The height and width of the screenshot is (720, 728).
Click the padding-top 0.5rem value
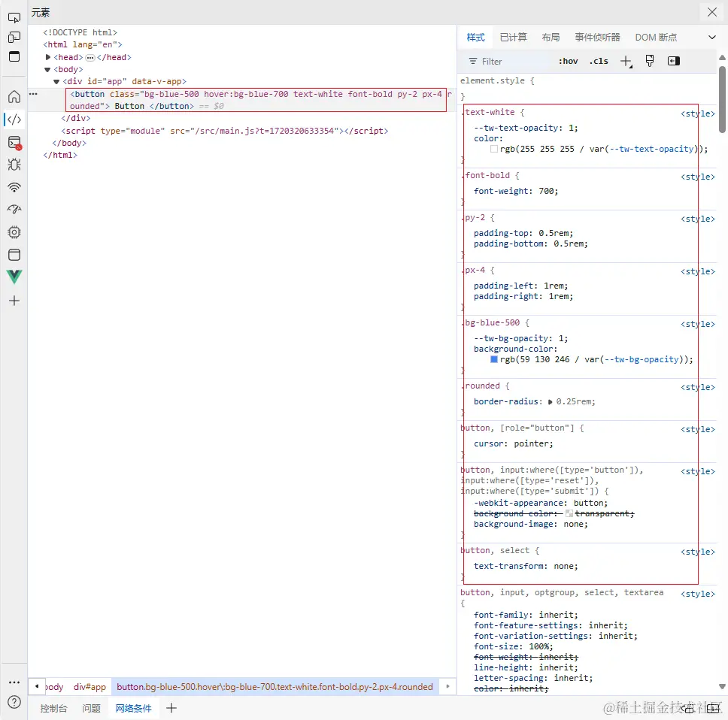(554, 233)
